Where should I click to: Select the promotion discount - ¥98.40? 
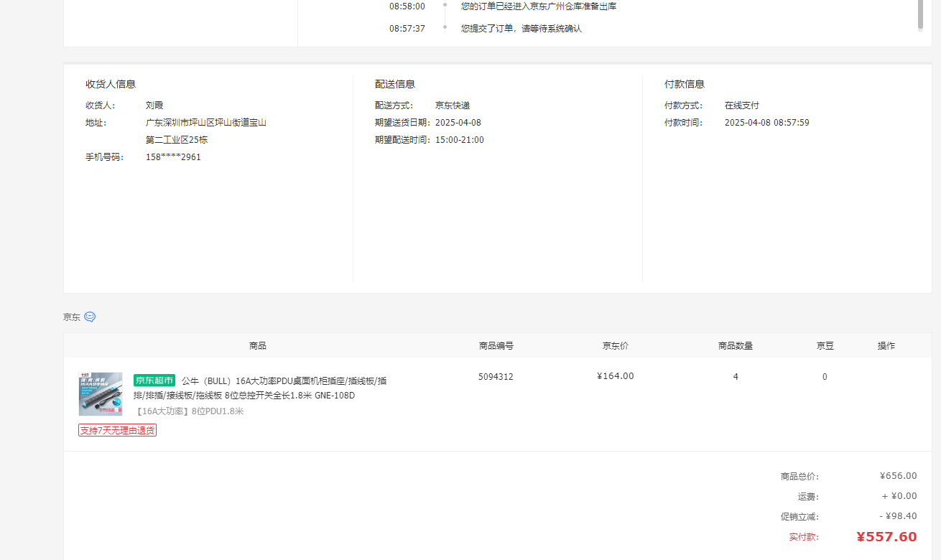coord(898,516)
